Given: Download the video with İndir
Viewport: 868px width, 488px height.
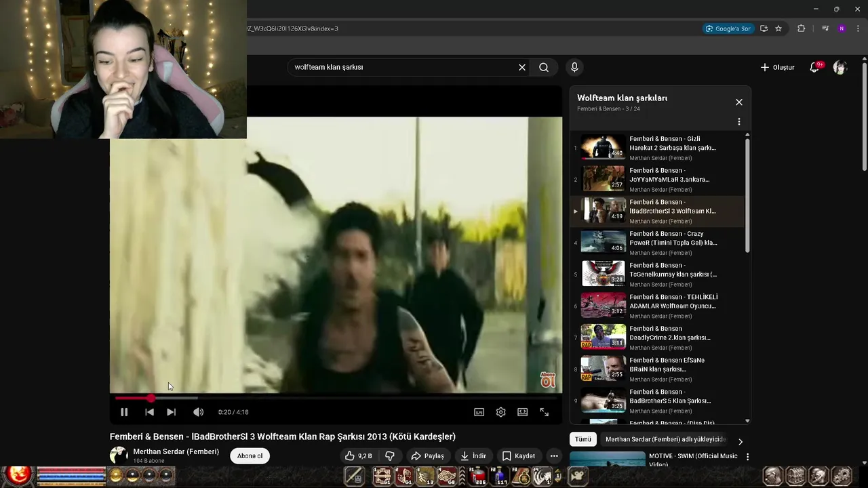Looking at the screenshot, I should pos(473,456).
